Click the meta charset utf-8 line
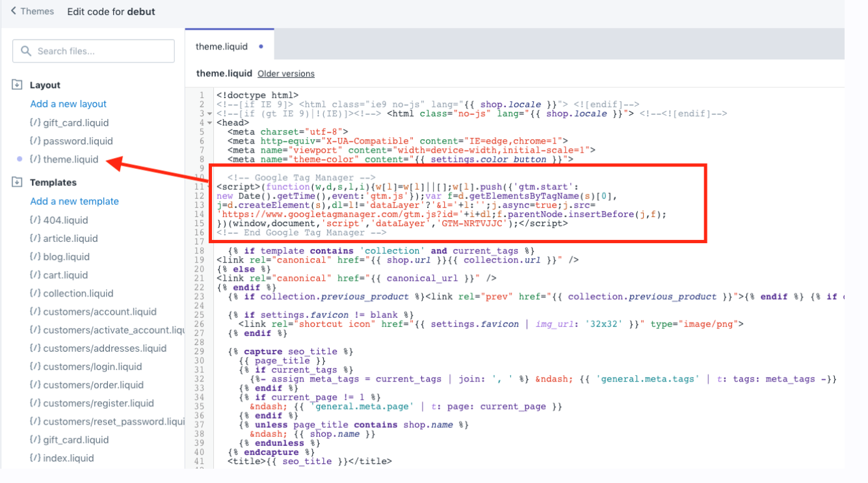Screen dimensions: 868x483 (x=288, y=132)
